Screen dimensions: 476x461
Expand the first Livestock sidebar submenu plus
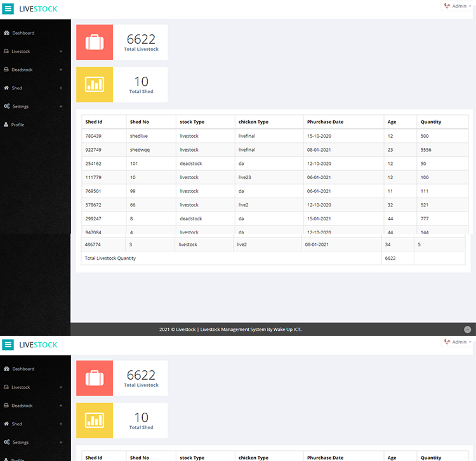[x=61, y=51]
